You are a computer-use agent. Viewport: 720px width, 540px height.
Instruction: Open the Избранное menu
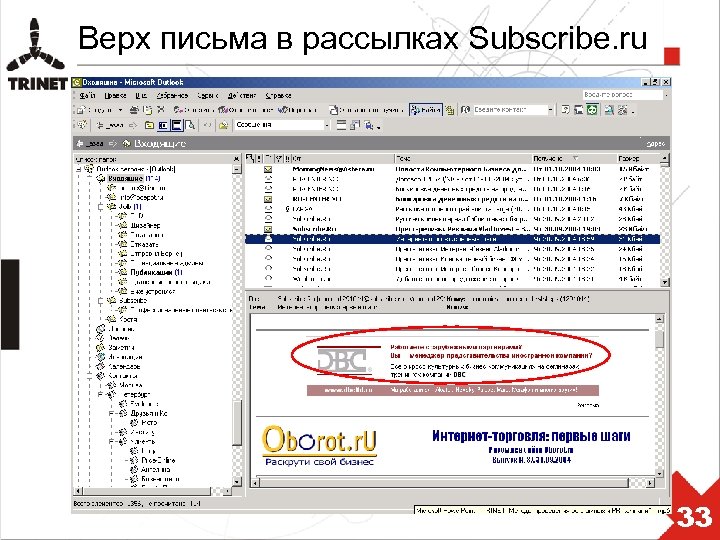[x=172, y=96]
